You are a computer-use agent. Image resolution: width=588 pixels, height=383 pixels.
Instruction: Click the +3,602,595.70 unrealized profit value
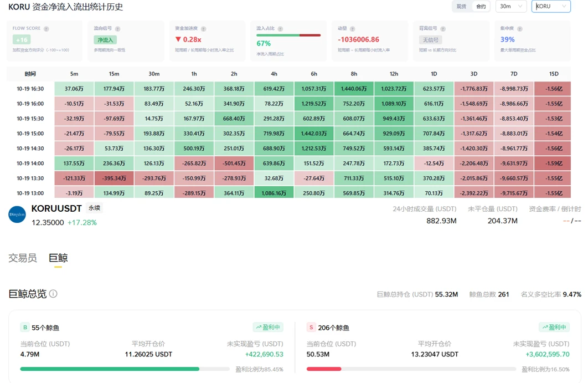pyautogui.click(x=548, y=354)
